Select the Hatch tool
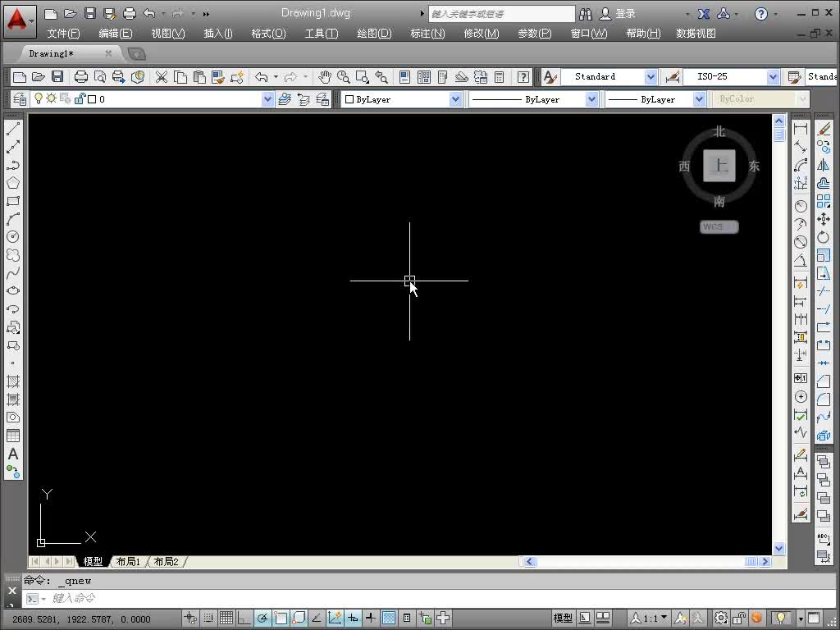Image resolution: width=840 pixels, height=630 pixels. tap(13, 381)
